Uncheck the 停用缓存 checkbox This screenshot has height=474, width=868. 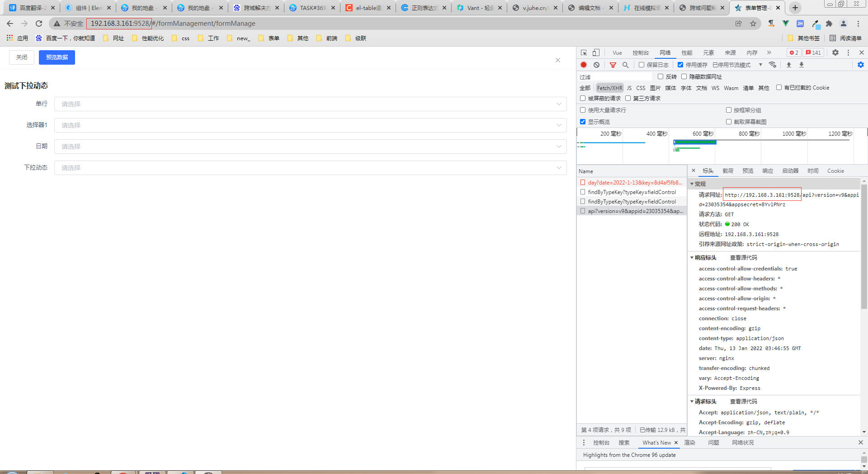pyautogui.click(x=680, y=65)
